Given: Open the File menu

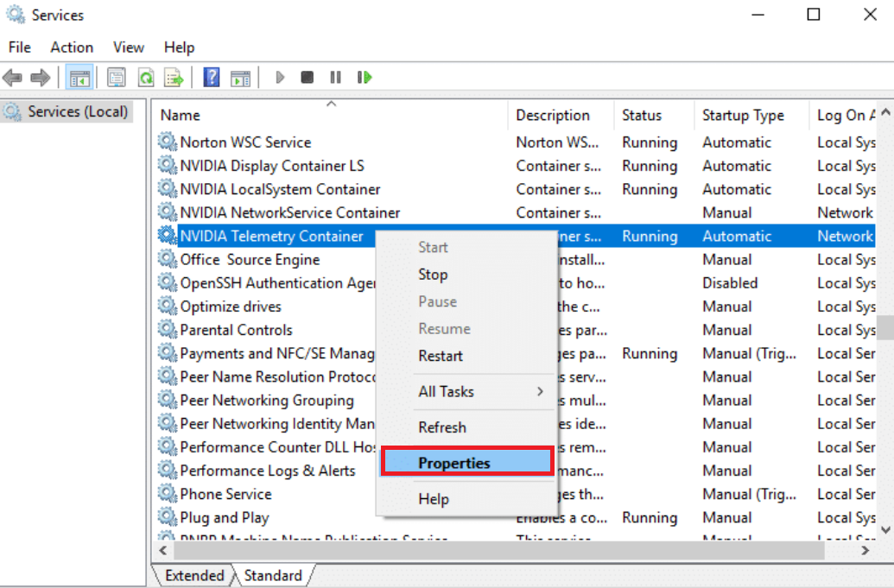Looking at the screenshot, I should [19, 47].
